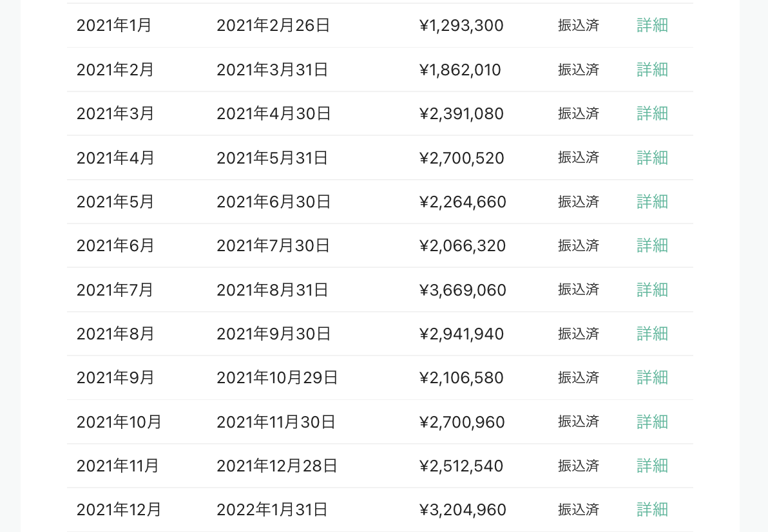This screenshot has width=768, height=532.
Task: Open 詳細 link for 2021年4月 row
Action: tap(652, 158)
